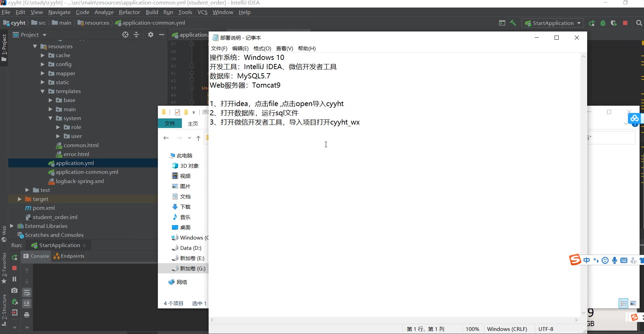
Task: Click the Build project hammer icon
Action: pos(513,23)
